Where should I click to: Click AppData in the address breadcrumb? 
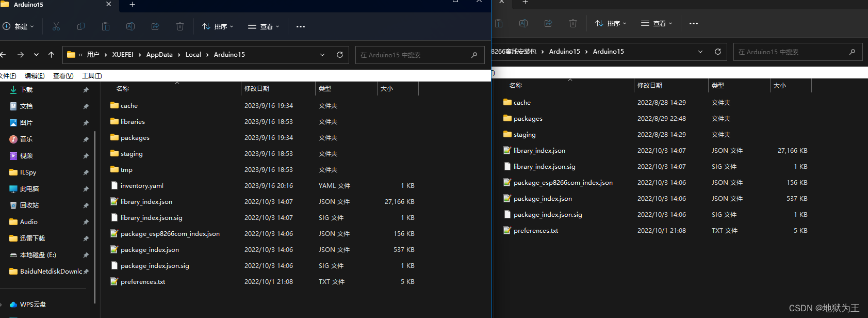coord(159,55)
